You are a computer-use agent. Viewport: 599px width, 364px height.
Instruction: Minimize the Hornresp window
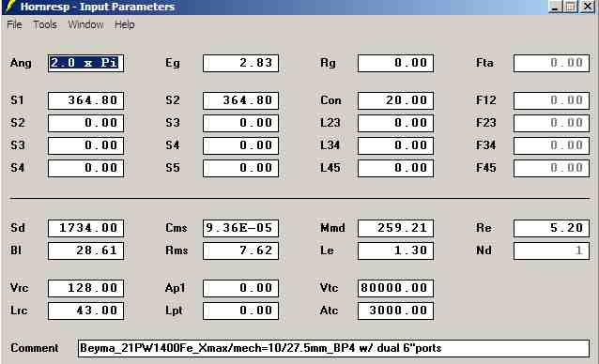555,7
